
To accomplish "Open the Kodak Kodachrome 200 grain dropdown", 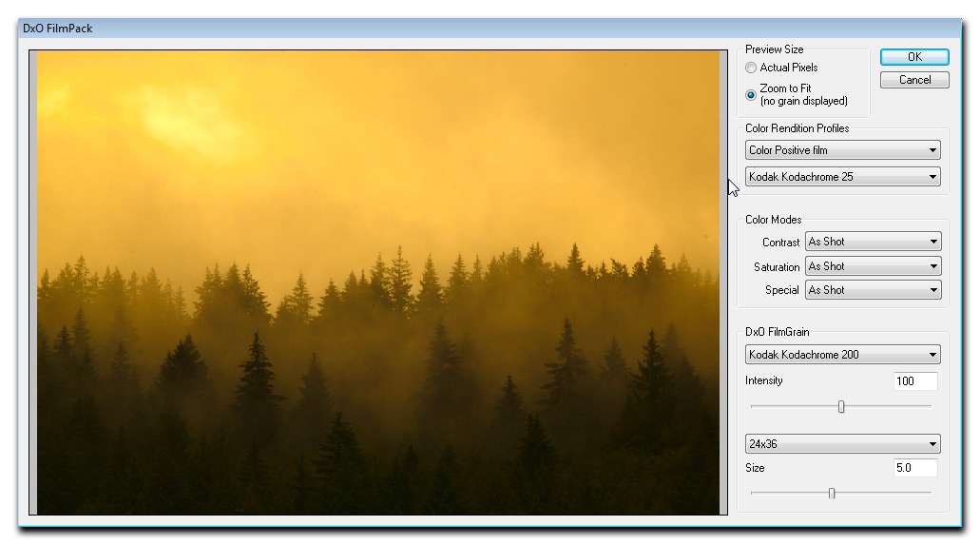I will coord(842,354).
